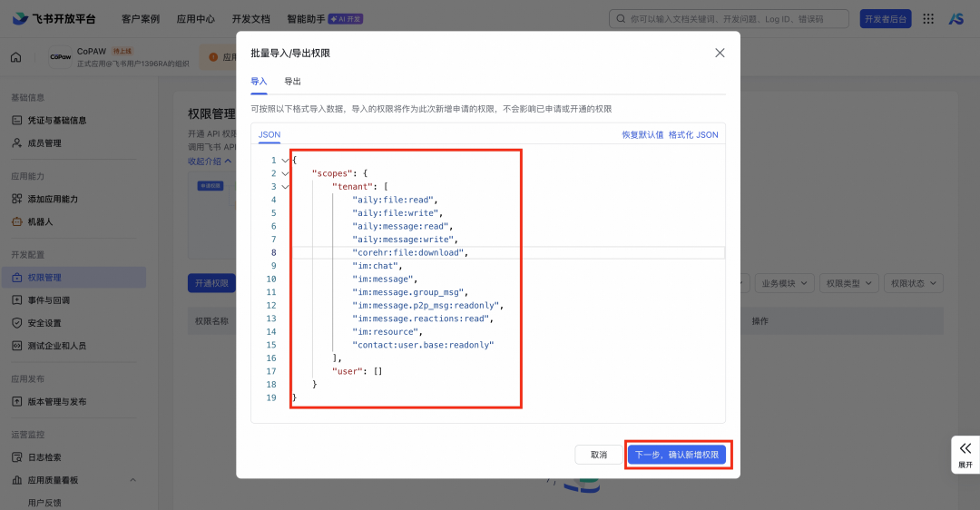Click 下一步，确认新增权限 button
This screenshot has width=980, height=510.
coord(677,455)
